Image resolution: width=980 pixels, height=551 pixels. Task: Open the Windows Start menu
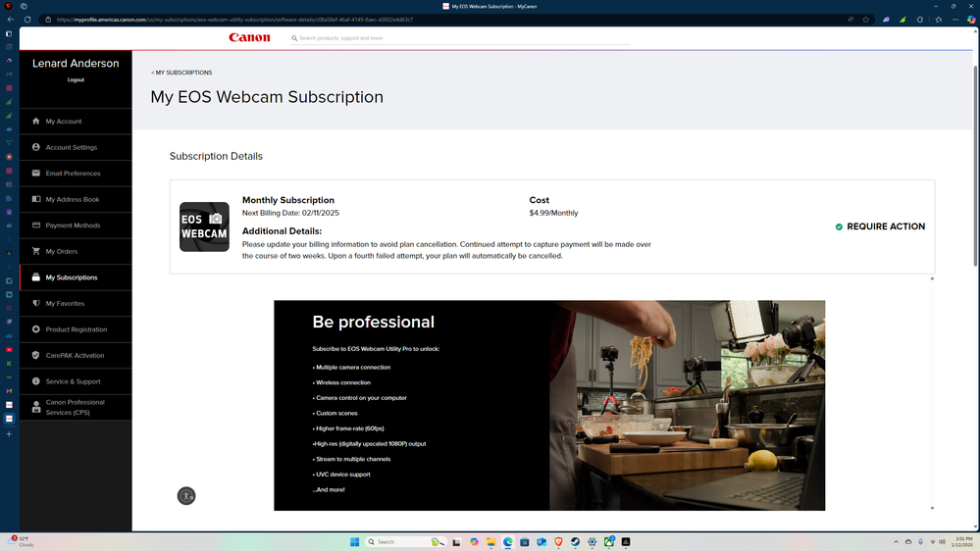354,541
